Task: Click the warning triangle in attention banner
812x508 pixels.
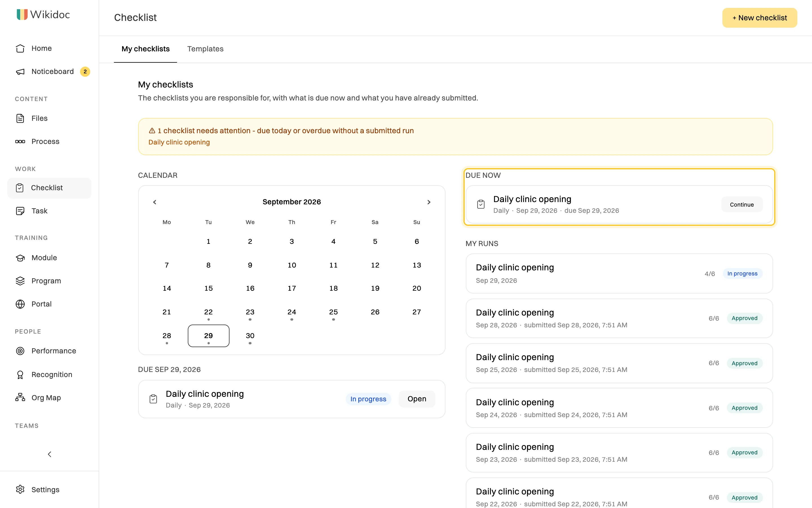Action: [152, 131]
